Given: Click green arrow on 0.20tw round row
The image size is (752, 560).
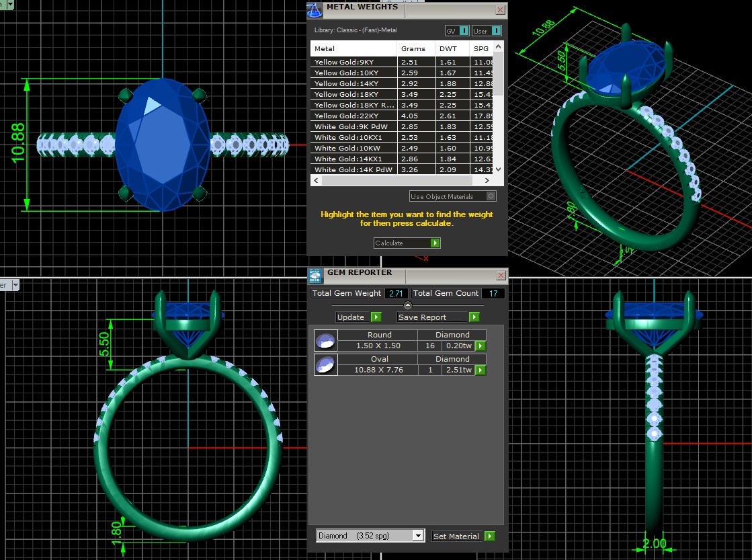Looking at the screenshot, I should pos(481,346).
